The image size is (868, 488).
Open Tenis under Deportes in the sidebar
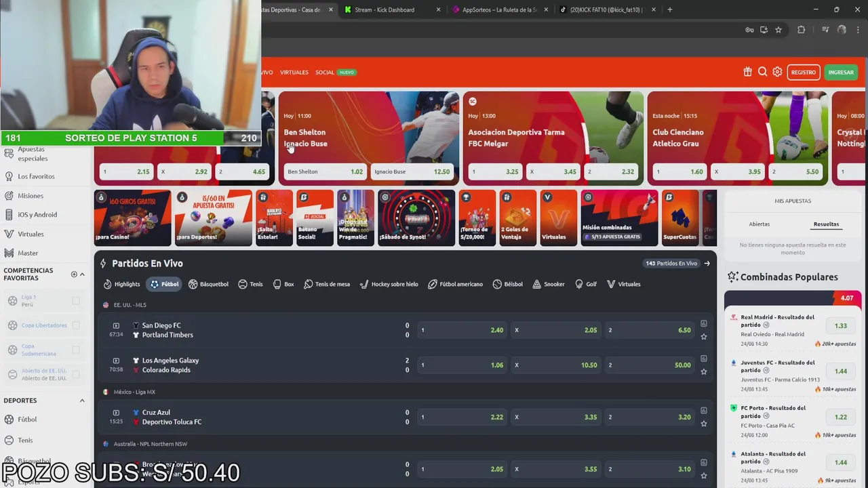tap(25, 441)
